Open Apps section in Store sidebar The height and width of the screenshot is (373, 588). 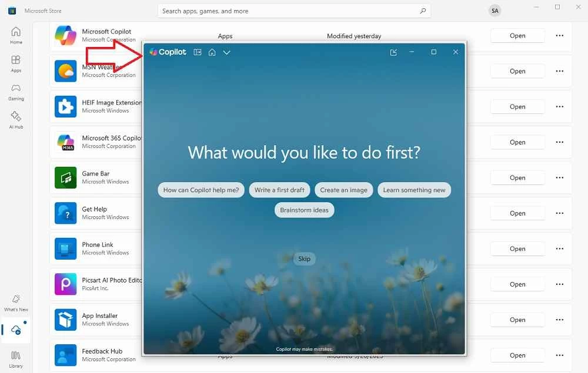click(x=16, y=63)
